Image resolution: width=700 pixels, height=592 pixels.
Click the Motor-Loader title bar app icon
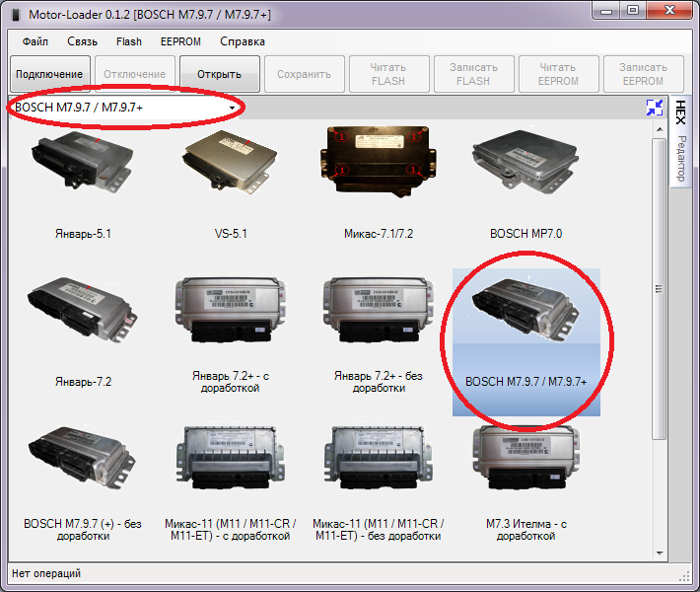coord(16,15)
